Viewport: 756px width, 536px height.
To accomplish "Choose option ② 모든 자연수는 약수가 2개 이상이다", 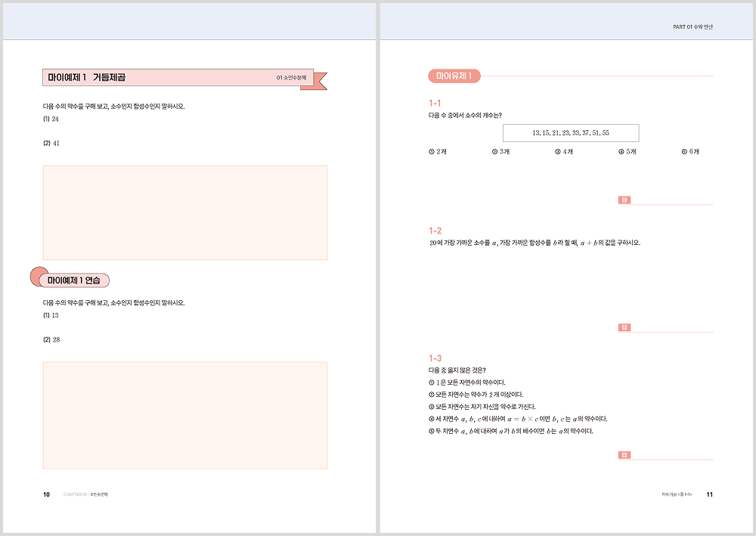I will point(476,395).
